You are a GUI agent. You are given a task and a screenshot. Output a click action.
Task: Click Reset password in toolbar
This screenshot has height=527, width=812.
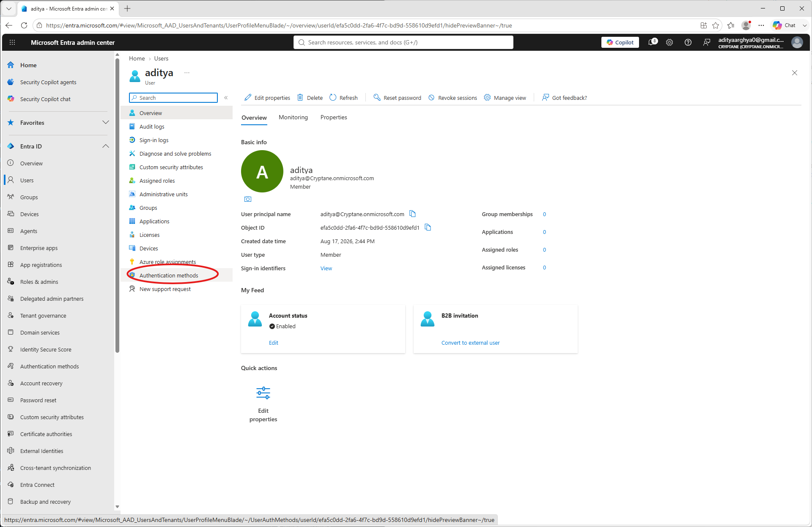tap(398, 98)
